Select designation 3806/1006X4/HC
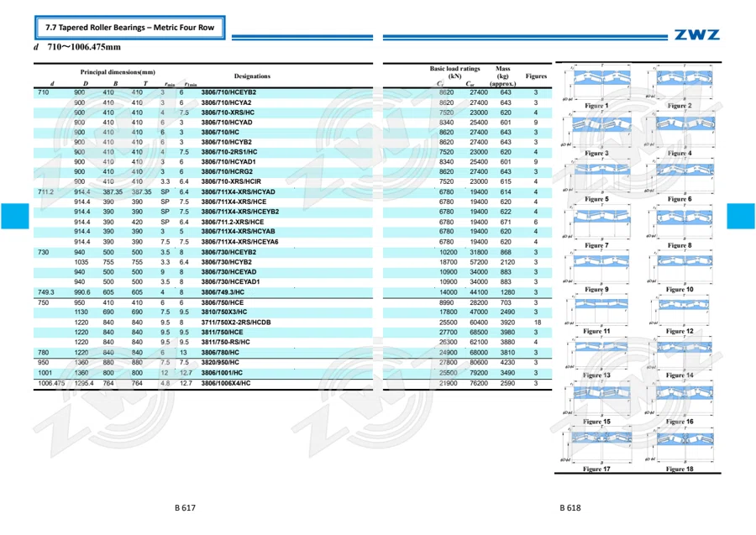Image resolution: width=756 pixels, height=535 pixels. point(226,383)
